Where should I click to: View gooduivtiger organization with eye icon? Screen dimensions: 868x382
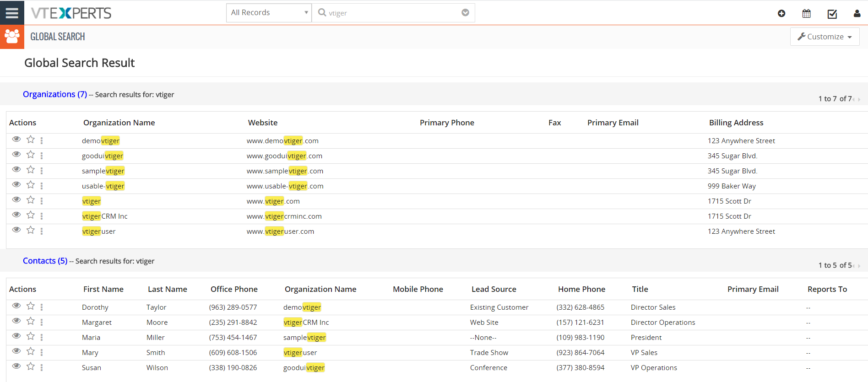[x=16, y=154]
